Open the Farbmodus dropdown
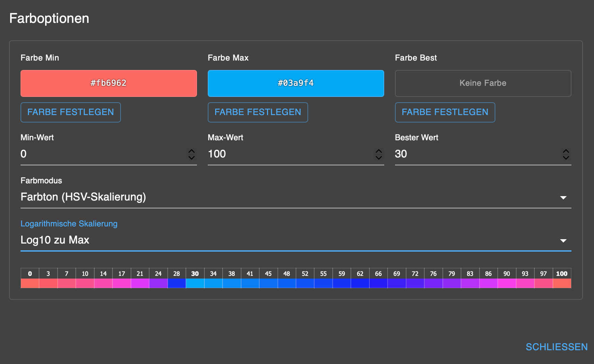 tap(296, 197)
